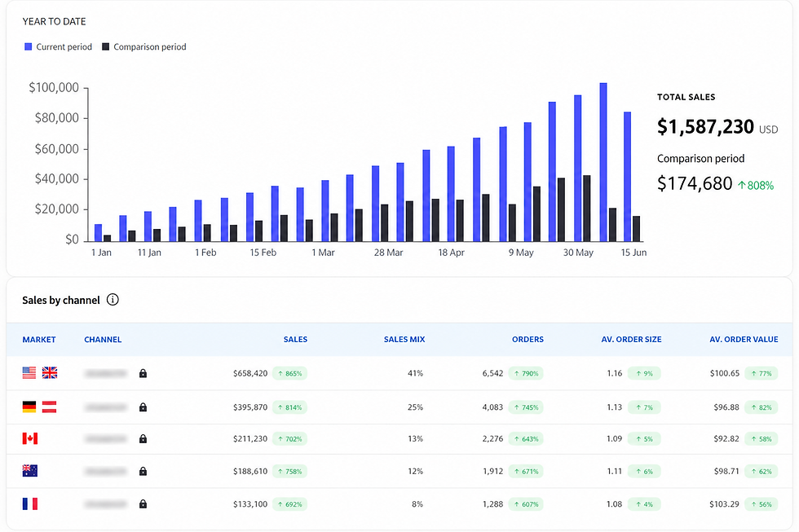Click the lock icon in the Canada row

pos(143,438)
